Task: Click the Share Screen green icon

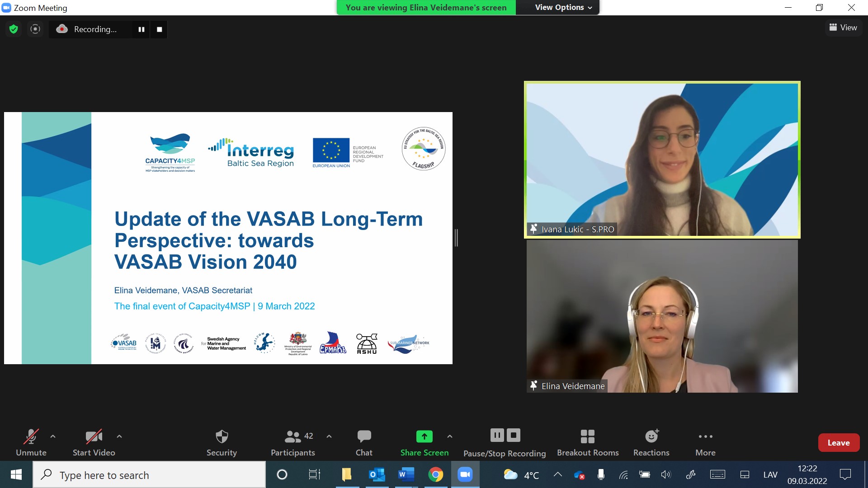Action: 424,436
